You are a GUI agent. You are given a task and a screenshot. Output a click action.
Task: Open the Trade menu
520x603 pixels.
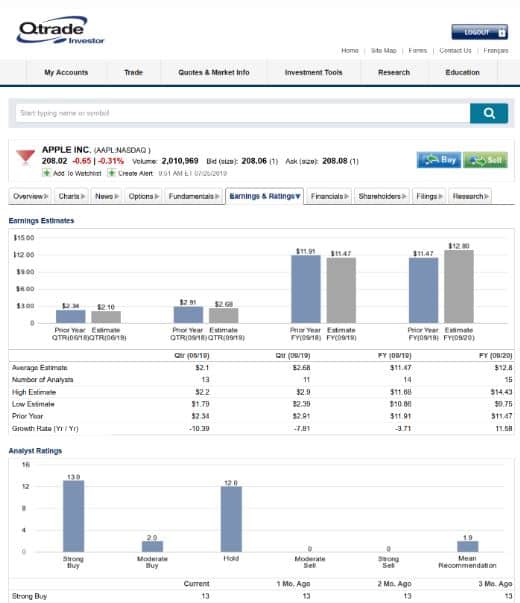[x=133, y=72]
